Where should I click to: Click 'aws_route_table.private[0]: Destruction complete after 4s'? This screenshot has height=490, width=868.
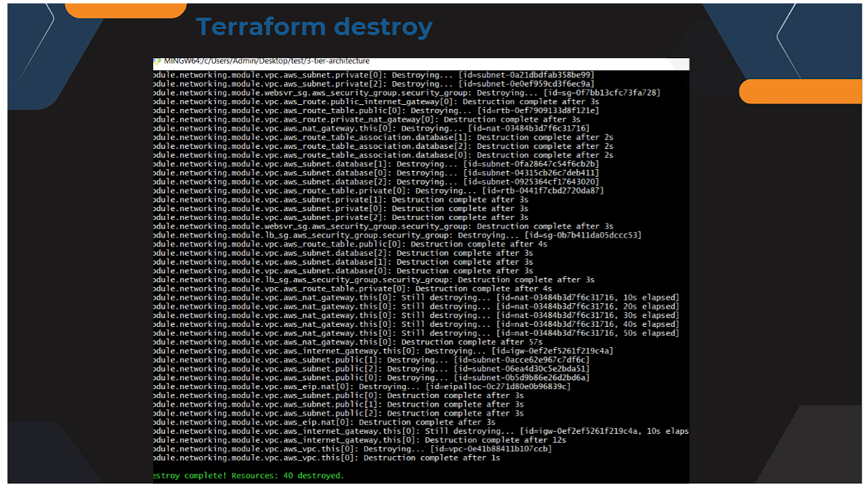pos(353,288)
